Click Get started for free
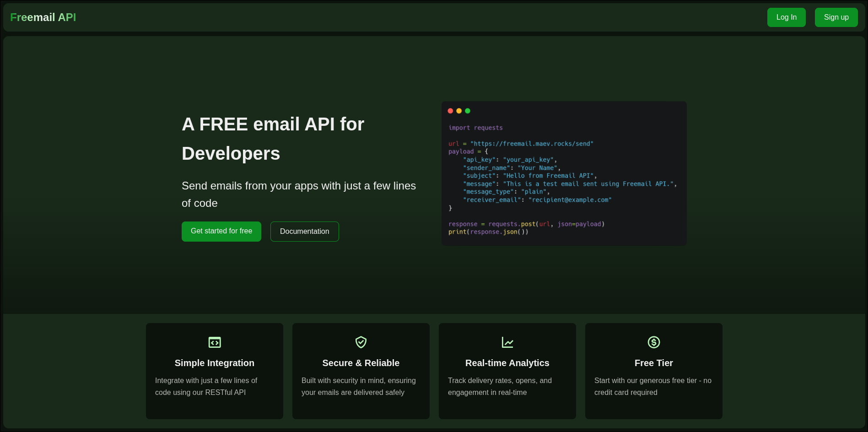The height and width of the screenshot is (432, 868). 221,232
